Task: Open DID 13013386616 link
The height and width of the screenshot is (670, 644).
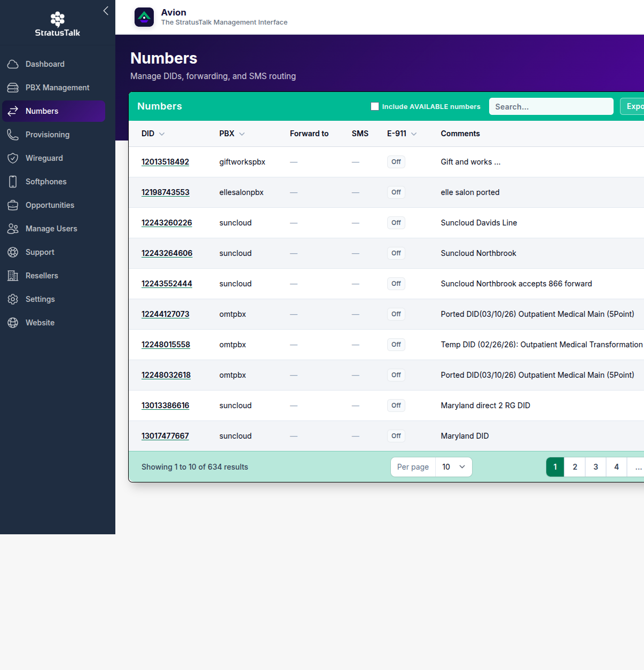Action: pos(166,406)
